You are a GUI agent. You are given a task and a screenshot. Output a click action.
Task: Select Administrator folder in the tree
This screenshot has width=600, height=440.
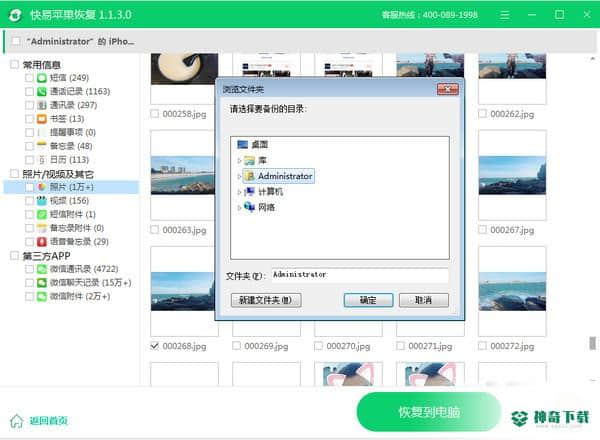pyautogui.click(x=279, y=176)
